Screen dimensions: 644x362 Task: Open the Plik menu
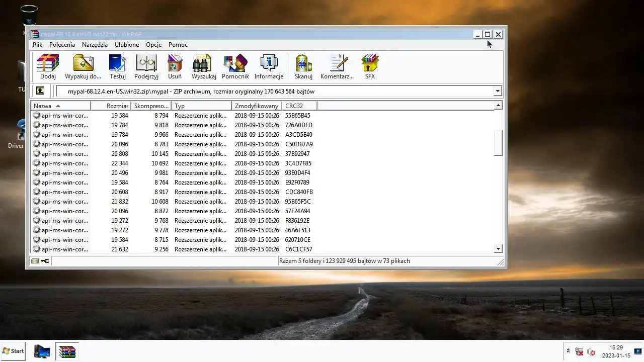click(x=38, y=45)
